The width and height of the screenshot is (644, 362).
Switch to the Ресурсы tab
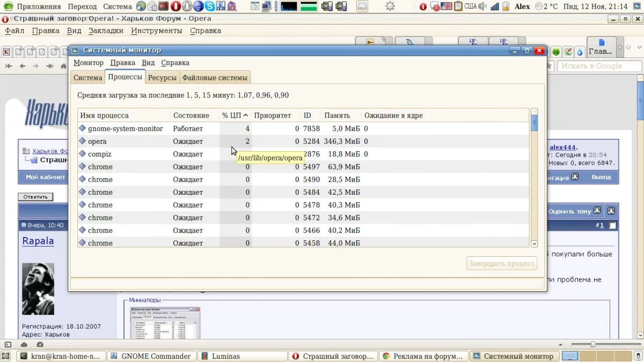162,77
